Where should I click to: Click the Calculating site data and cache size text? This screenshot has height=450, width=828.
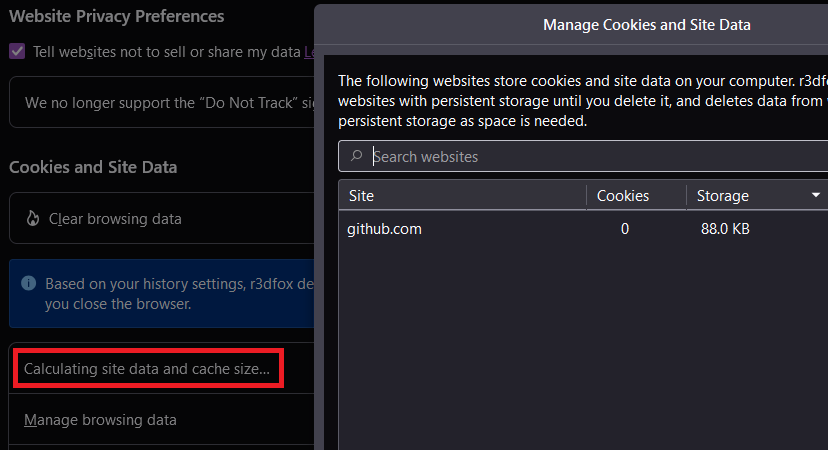147,369
